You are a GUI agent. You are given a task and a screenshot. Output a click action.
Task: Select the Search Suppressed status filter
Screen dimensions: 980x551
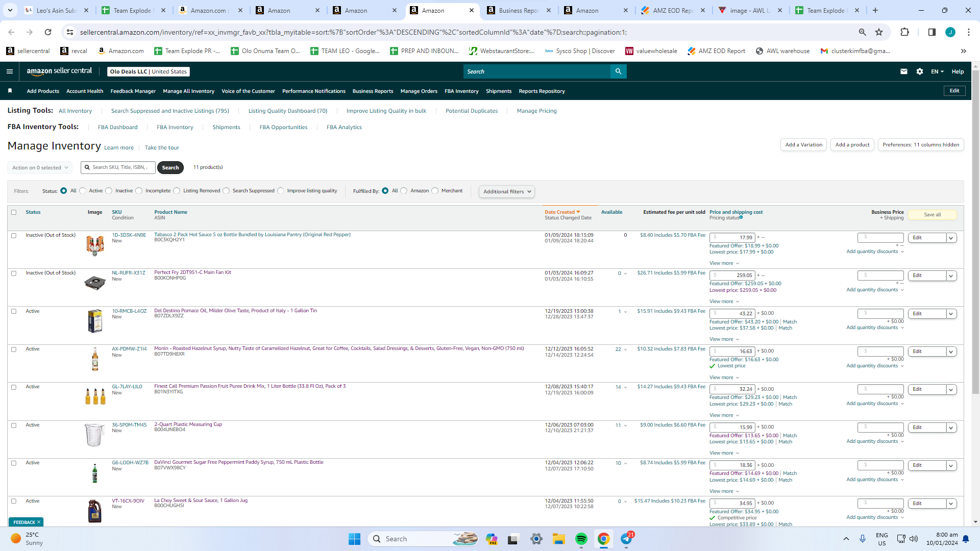(226, 191)
